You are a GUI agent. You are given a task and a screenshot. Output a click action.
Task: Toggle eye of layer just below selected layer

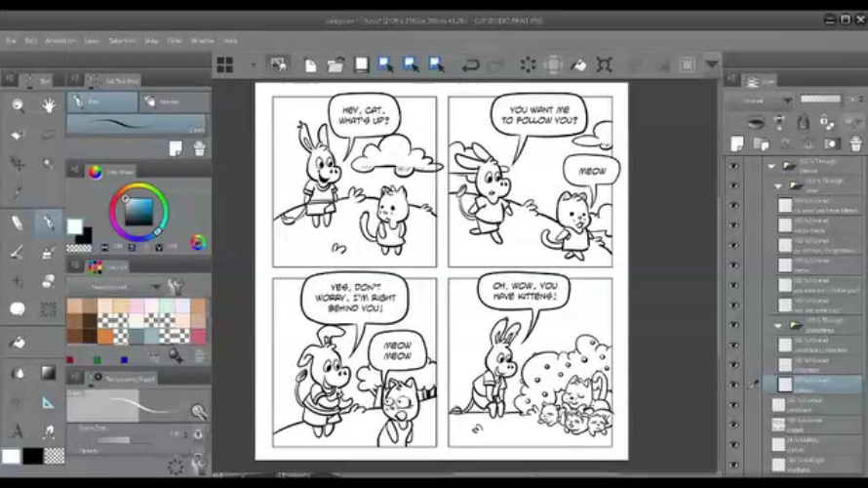pyautogui.click(x=734, y=405)
